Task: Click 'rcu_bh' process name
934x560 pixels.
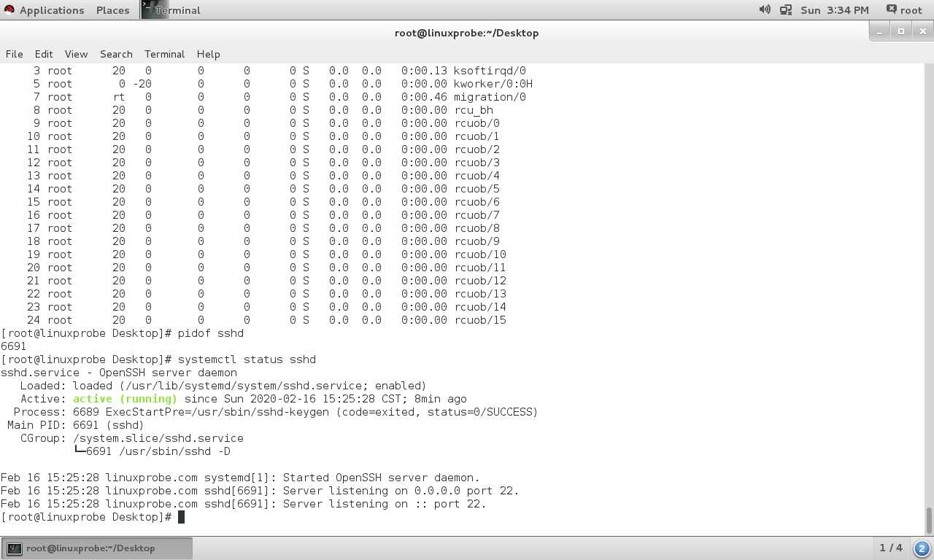Action: (474, 110)
